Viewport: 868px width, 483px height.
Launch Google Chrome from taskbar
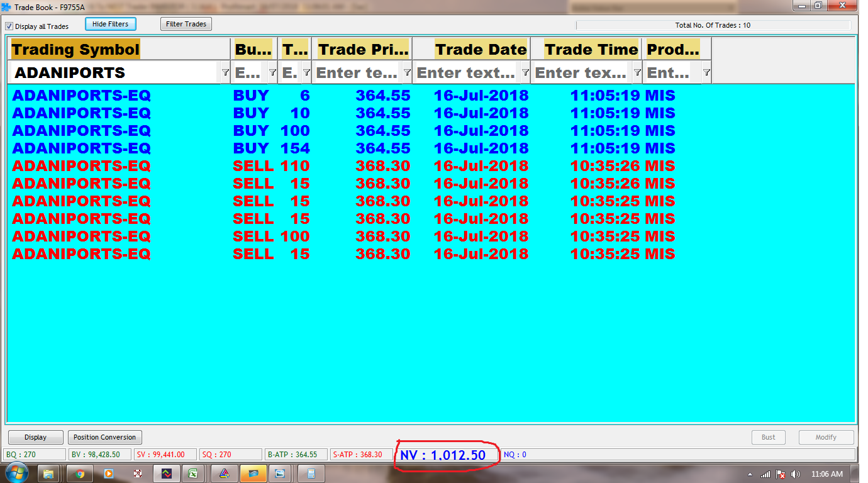pyautogui.click(x=79, y=474)
